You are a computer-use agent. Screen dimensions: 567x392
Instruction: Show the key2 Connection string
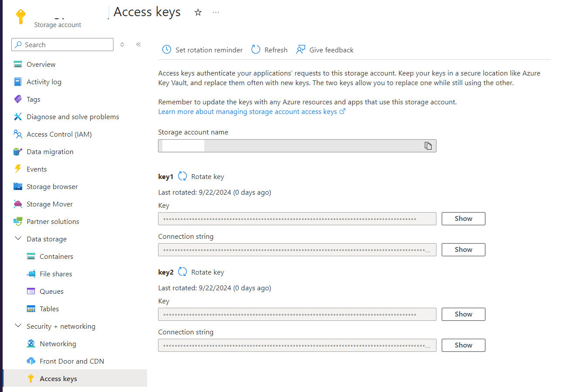[x=463, y=345]
